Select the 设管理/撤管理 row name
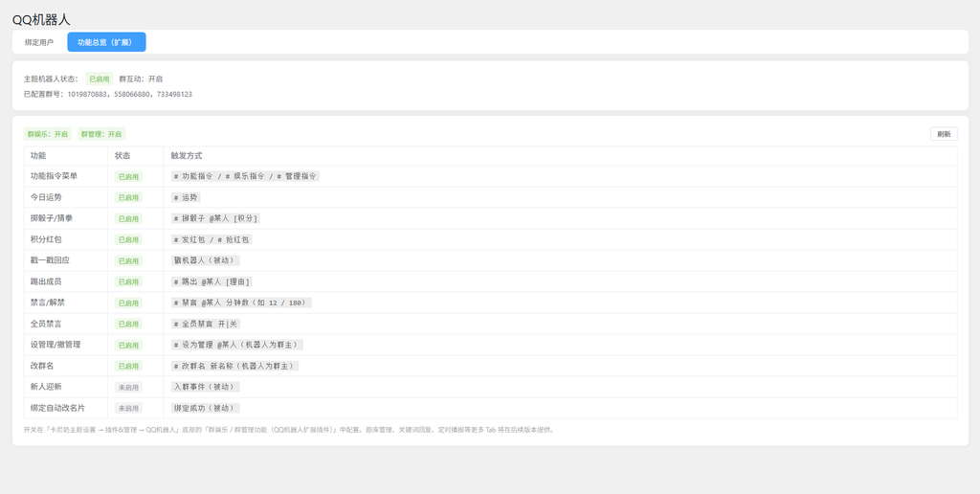 [56, 345]
